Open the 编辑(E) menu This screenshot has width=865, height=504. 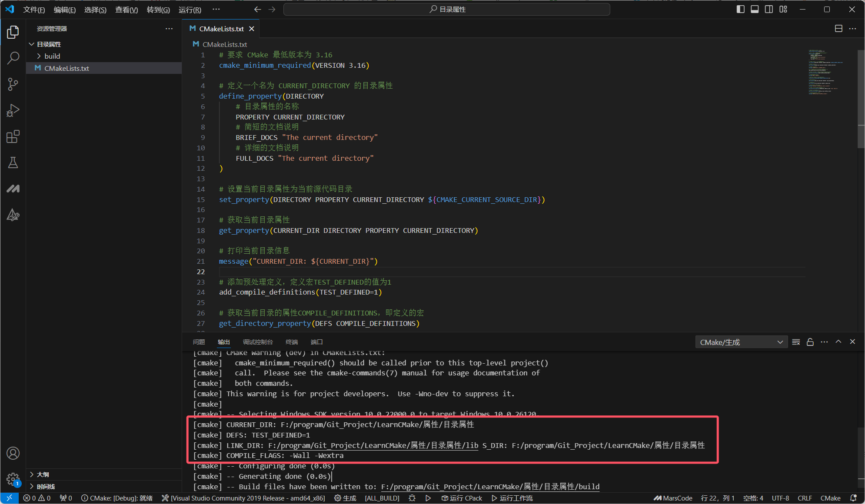click(x=65, y=10)
